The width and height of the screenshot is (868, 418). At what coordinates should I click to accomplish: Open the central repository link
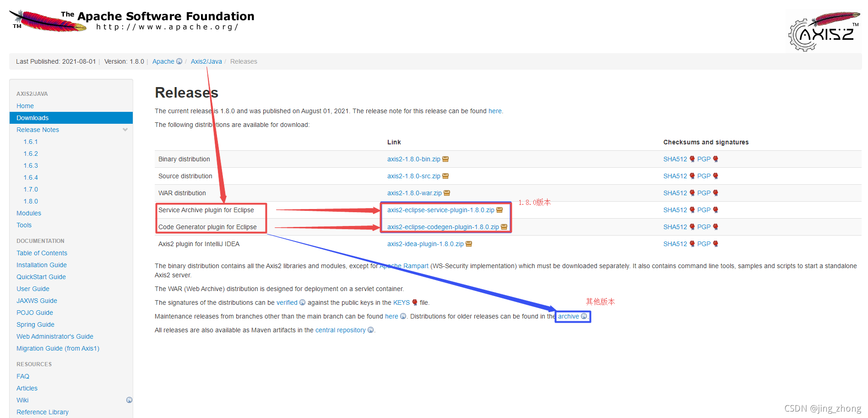pyautogui.click(x=341, y=330)
